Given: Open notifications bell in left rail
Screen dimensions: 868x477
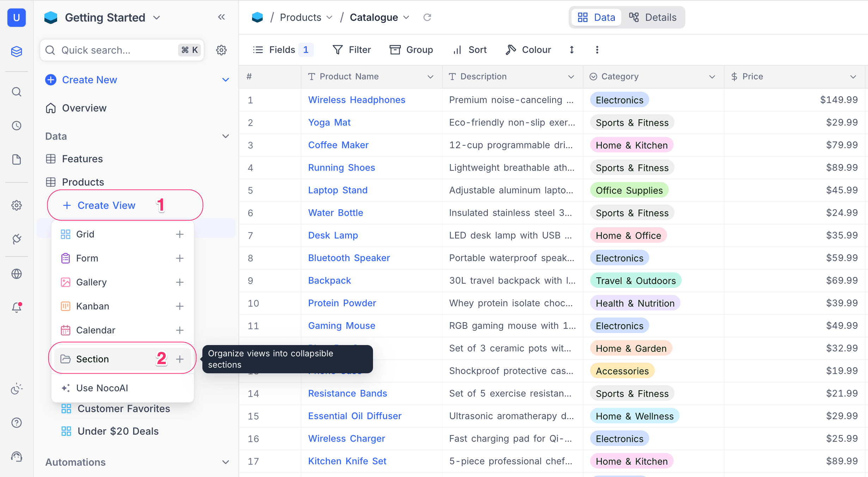Looking at the screenshot, I should [17, 307].
